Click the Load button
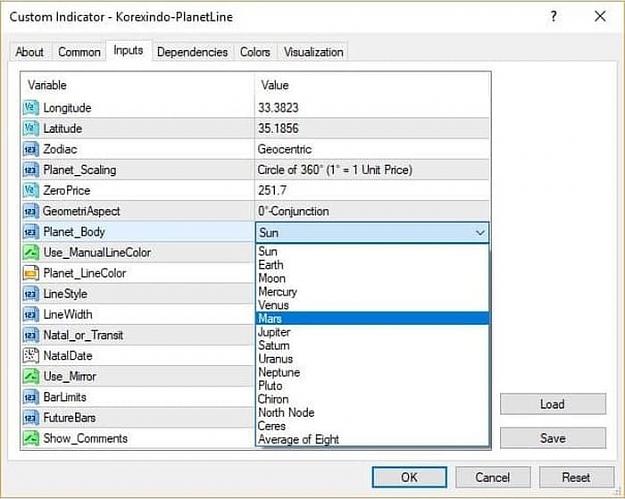625x499 pixels. point(553,404)
